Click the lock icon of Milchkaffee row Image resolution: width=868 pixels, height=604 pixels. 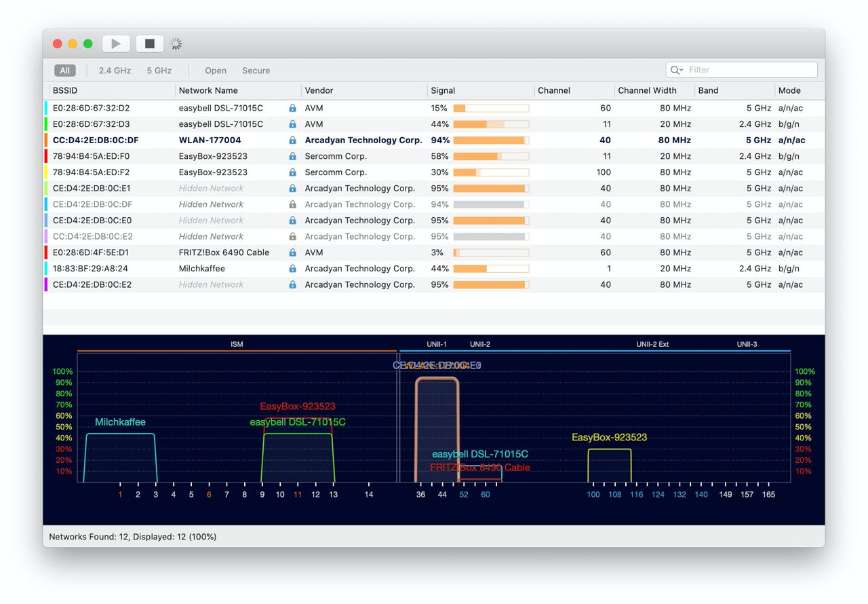[292, 269]
